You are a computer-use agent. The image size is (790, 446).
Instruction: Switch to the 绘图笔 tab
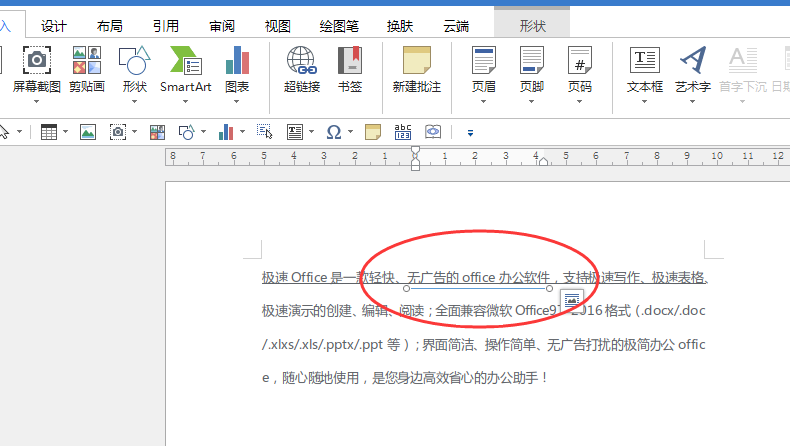339,26
